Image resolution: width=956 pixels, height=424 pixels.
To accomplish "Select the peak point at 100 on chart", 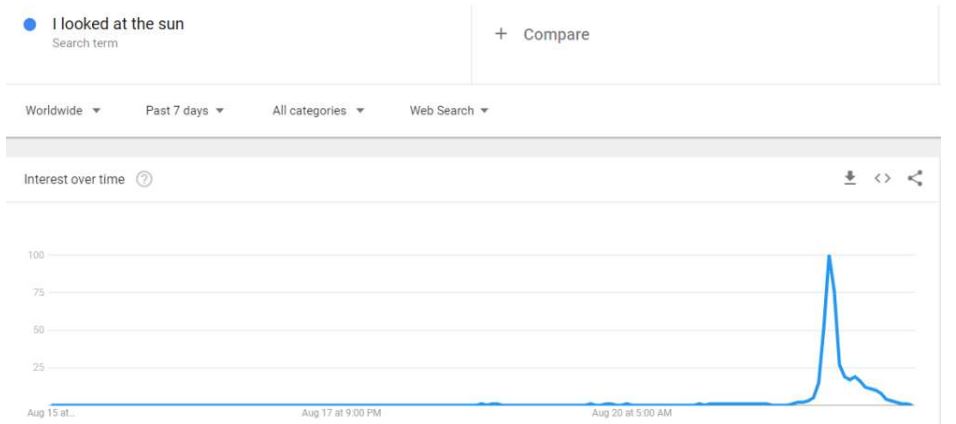I will pyautogui.click(x=829, y=256).
